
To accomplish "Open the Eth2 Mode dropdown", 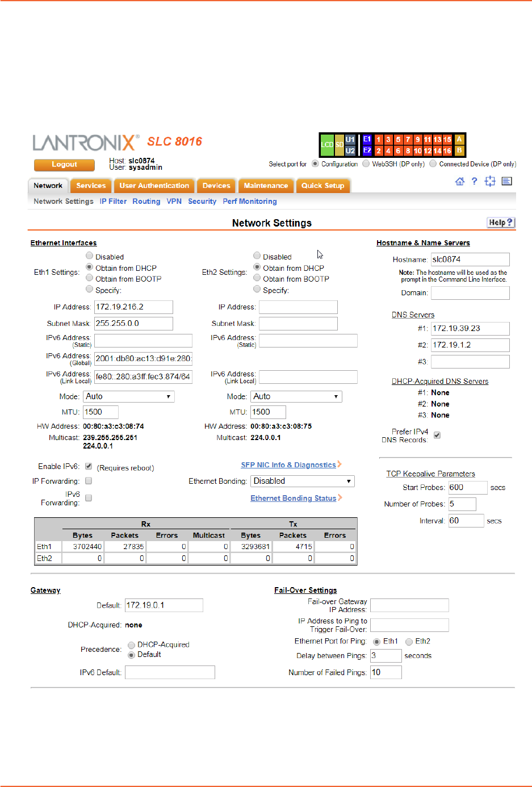I will click(296, 396).
